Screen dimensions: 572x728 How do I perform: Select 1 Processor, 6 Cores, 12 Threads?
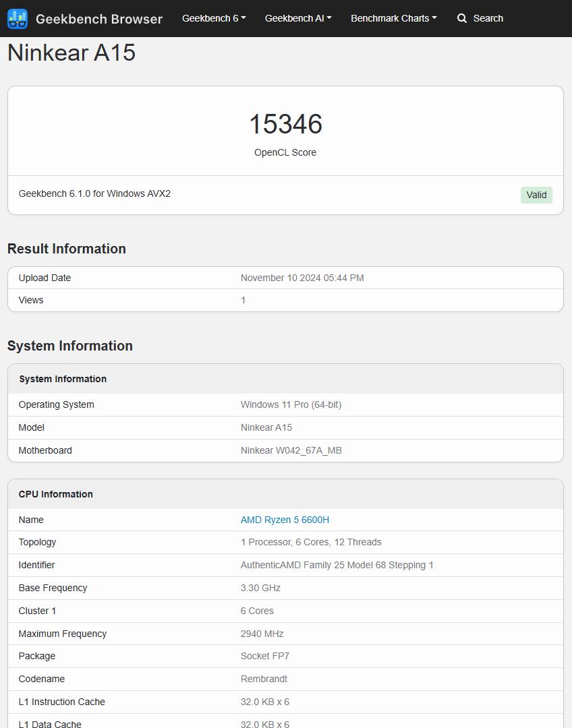[x=311, y=542]
